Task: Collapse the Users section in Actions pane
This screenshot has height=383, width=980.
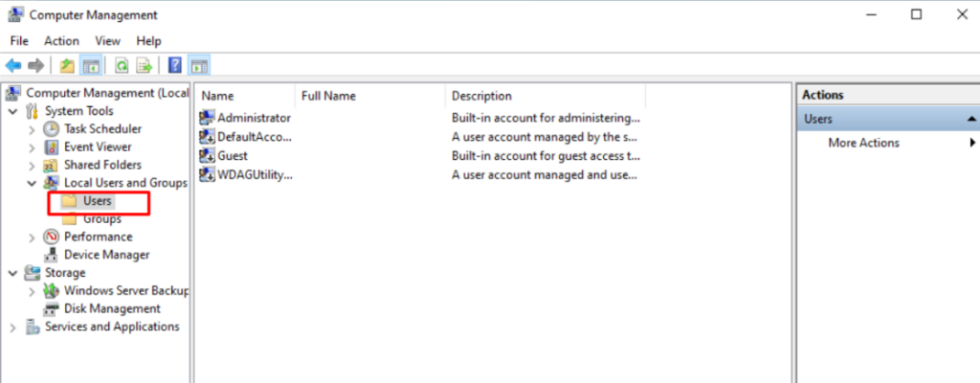Action: point(971,119)
